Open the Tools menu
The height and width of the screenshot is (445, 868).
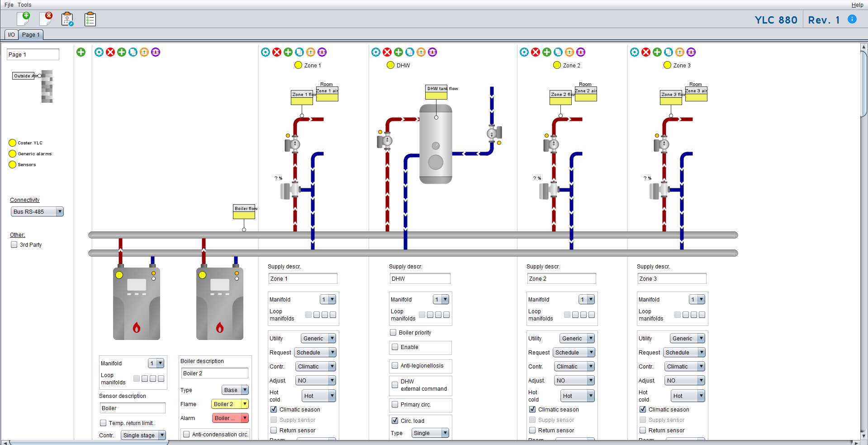pos(24,5)
